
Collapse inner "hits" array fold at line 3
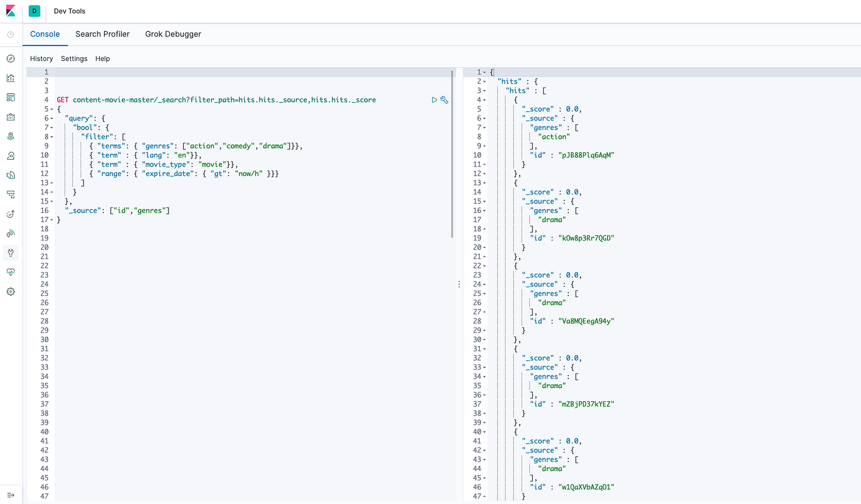click(486, 91)
